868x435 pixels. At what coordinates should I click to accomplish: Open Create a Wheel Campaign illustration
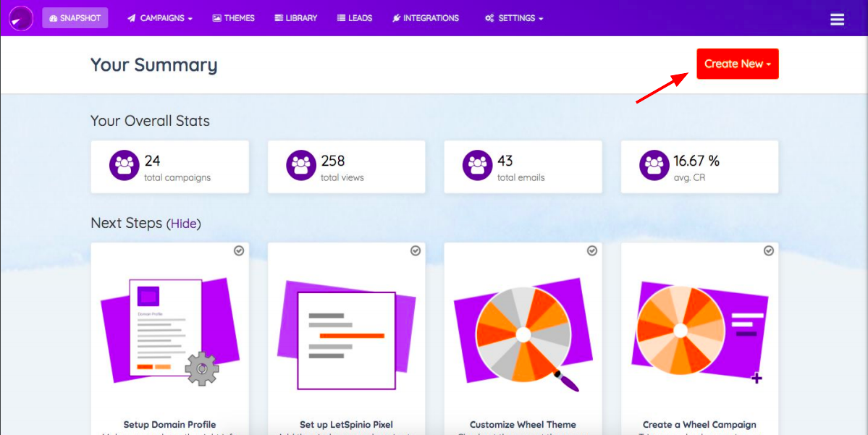click(700, 333)
